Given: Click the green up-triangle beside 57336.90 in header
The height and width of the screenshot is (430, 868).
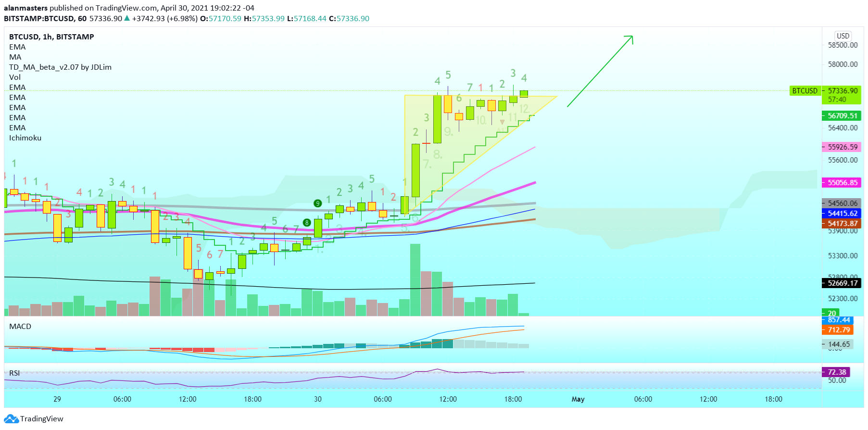Looking at the screenshot, I should (x=127, y=18).
